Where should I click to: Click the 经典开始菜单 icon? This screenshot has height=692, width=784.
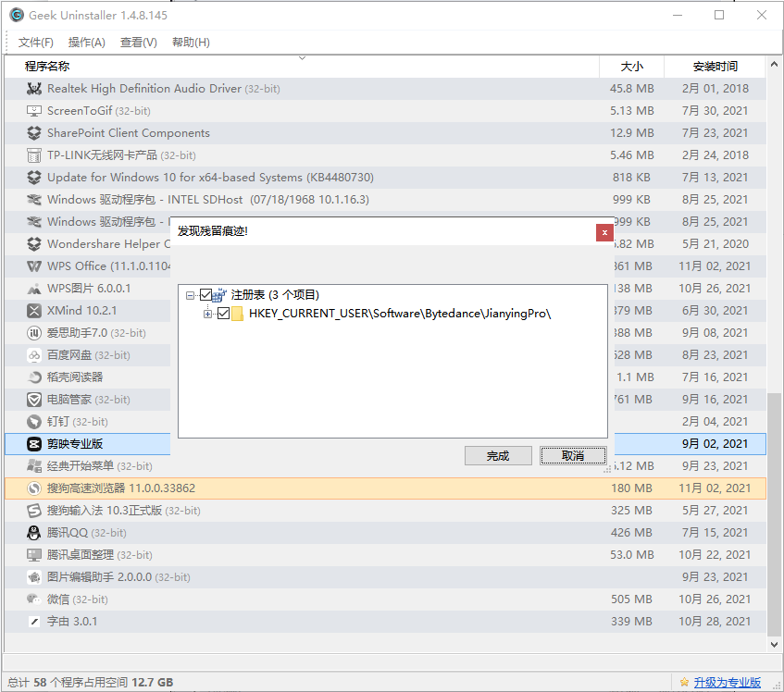[x=34, y=466]
